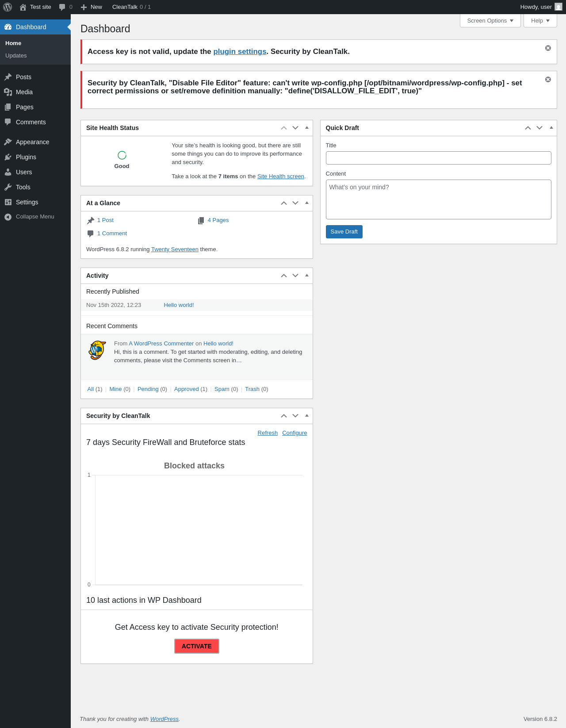Click the Collapse Menu arrow icon
Image resolution: width=566 pixels, height=728 pixels.
click(x=8, y=217)
